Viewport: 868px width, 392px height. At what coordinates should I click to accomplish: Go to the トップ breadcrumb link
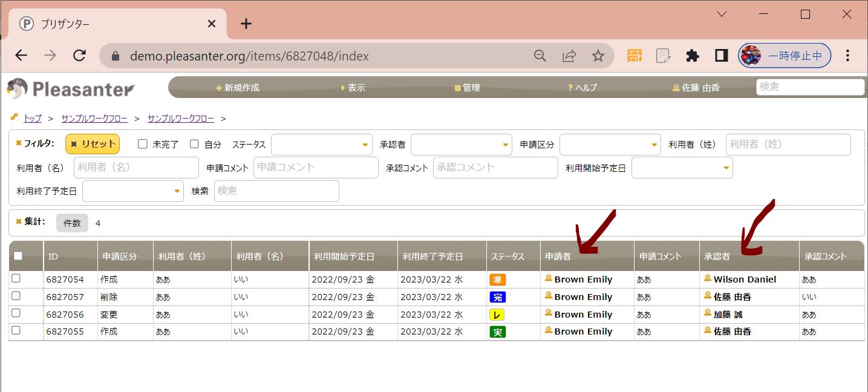(32, 119)
